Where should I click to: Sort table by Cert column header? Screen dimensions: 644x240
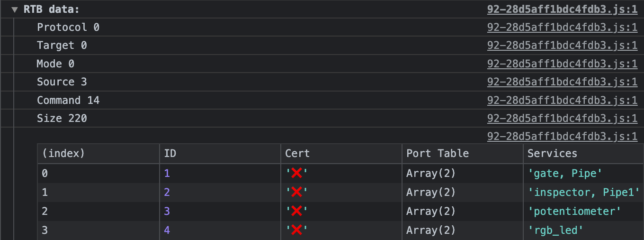[x=297, y=154]
